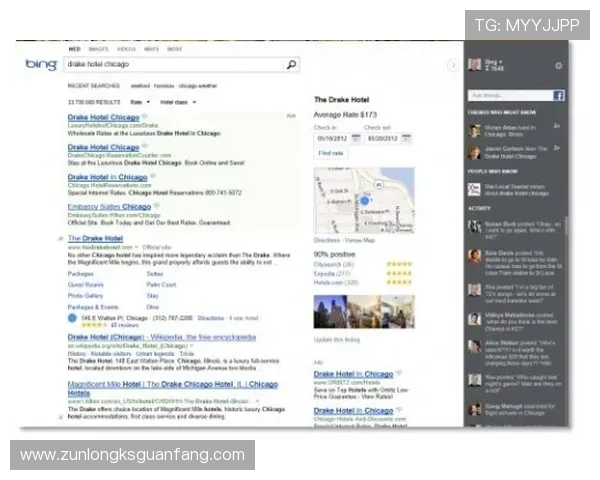Switch to the Maps search tab
The image size is (600, 480).
(151, 48)
